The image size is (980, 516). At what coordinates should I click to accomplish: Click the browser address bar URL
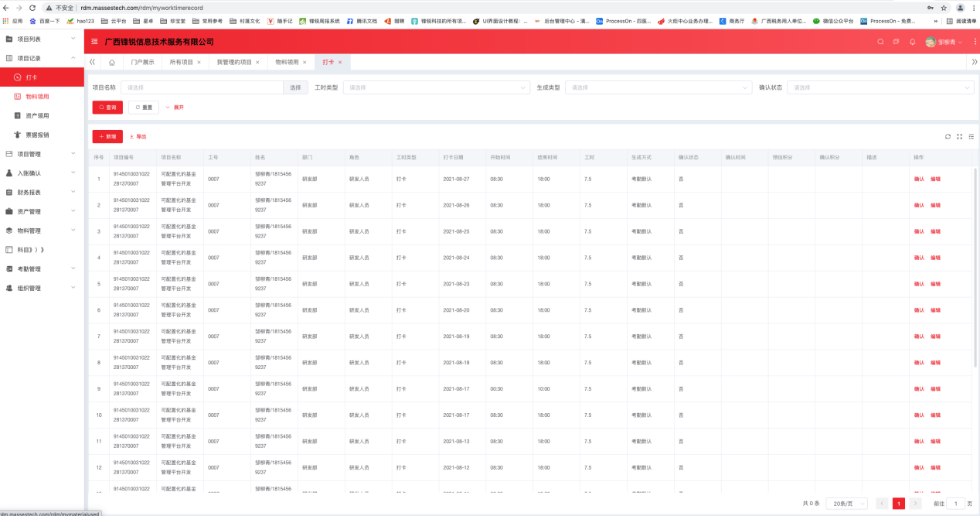(x=141, y=8)
